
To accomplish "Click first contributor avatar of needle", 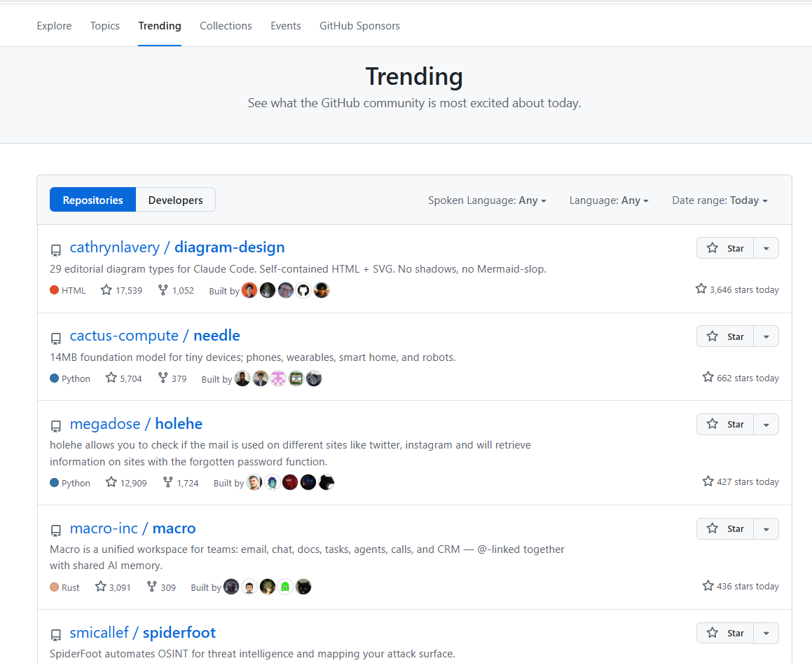I will tap(242, 378).
